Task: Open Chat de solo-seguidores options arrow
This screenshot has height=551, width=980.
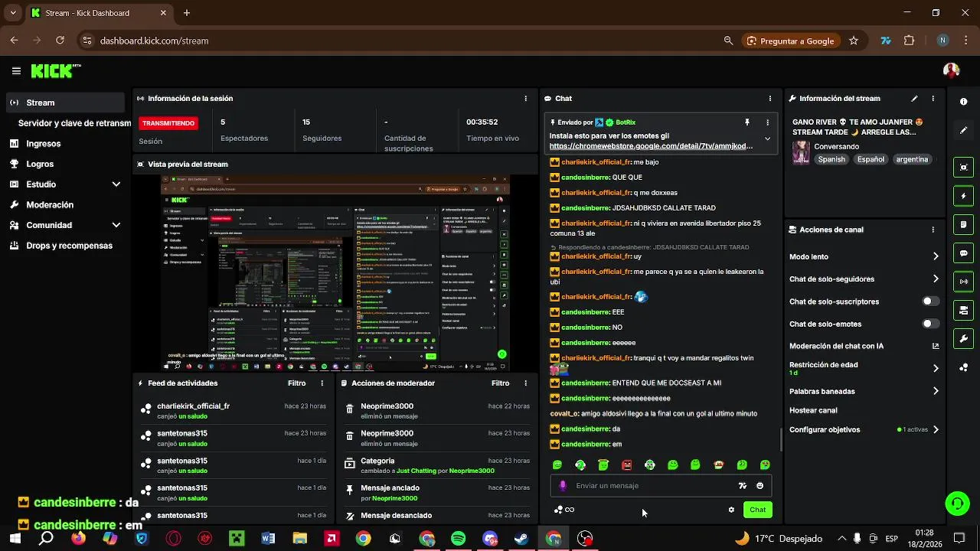Action: (x=936, y=279)
